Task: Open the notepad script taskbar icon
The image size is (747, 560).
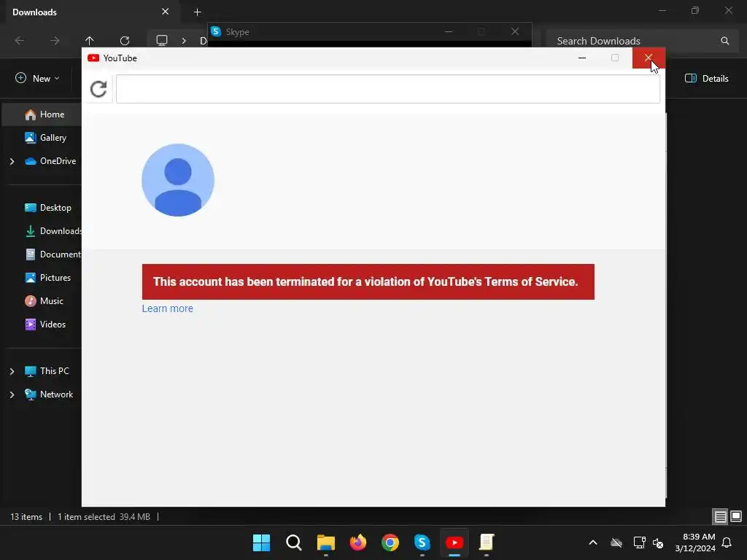Action: [487, 542]
